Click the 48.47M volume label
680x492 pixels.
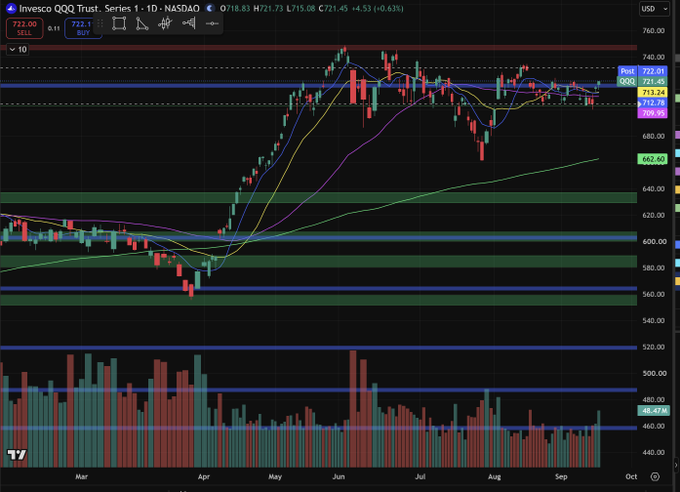pyautogui.click(x=654, y=410)
